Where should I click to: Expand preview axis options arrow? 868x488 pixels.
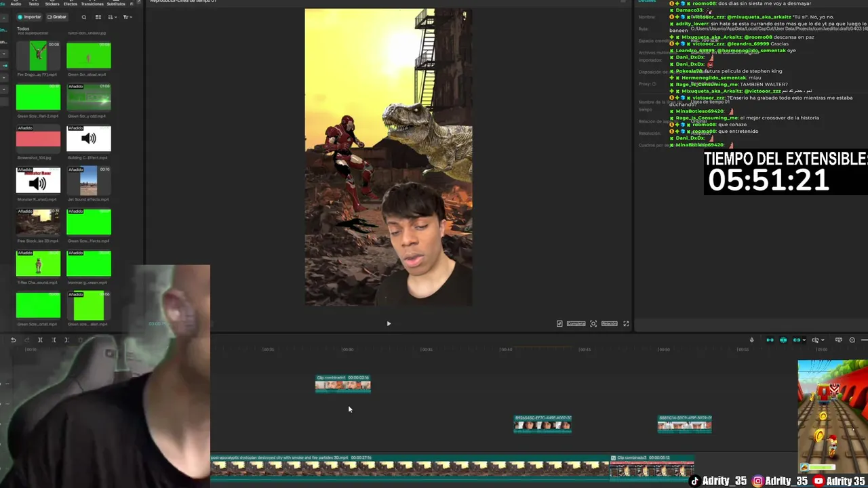(823, 340)
